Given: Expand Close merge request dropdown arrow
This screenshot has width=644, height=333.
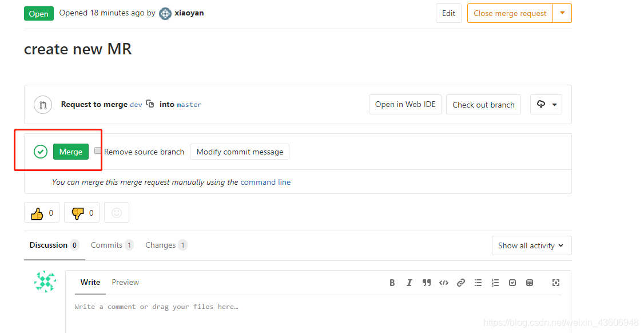Looking at the screenshot, I should coord(562,13).
